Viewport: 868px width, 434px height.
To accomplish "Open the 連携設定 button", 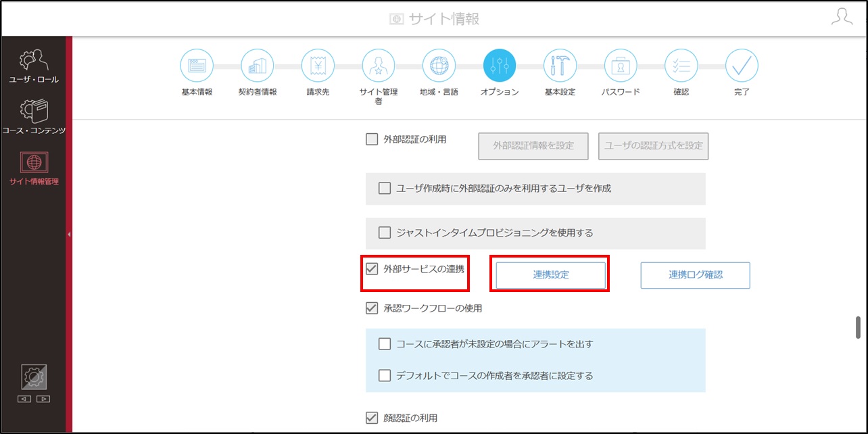I will point(551,275).
